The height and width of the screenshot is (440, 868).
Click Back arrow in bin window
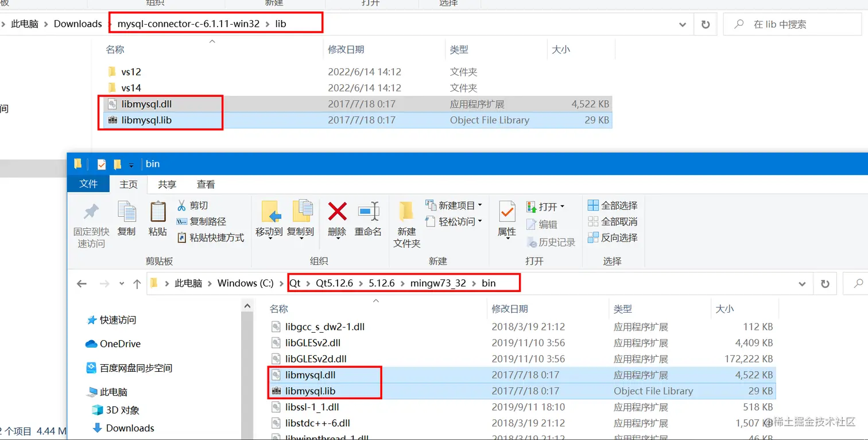pos(82,283)
